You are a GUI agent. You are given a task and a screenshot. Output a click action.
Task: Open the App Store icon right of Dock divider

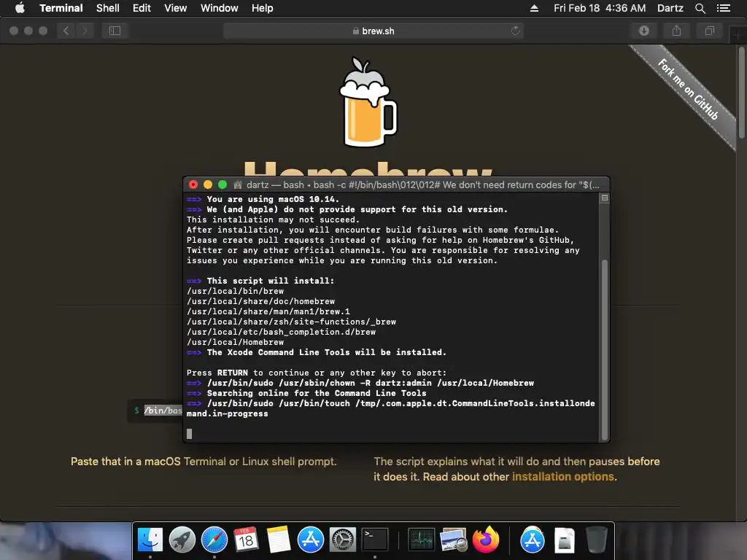click(x=532, y=540)
